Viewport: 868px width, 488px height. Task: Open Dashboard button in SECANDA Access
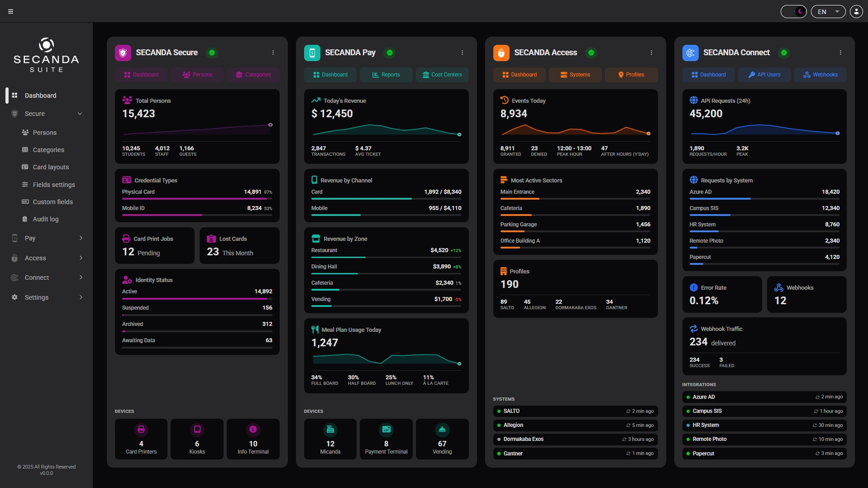click(520, 75)
